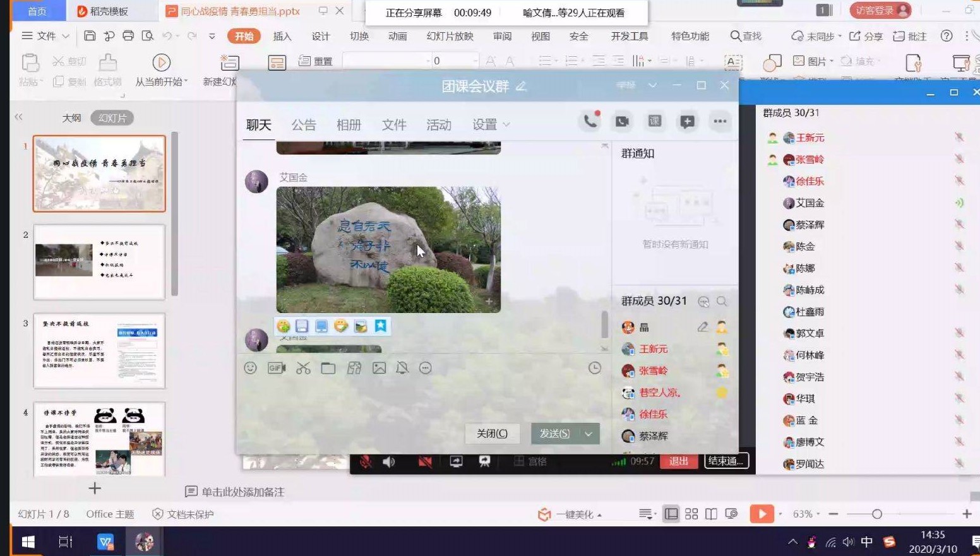Viewport: 980px width, 556px height.
Task: Adjust the zoom slider handle
Action: pos(876,514)
